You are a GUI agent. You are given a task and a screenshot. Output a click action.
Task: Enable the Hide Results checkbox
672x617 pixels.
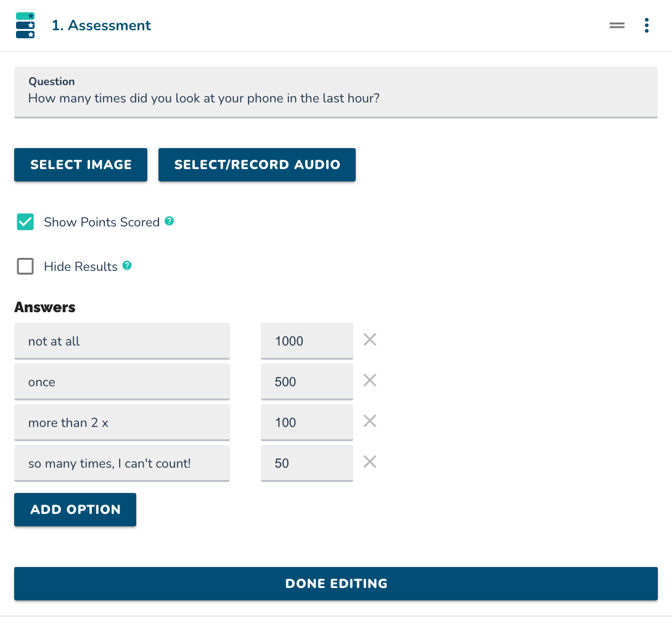(x=25, y=267)
